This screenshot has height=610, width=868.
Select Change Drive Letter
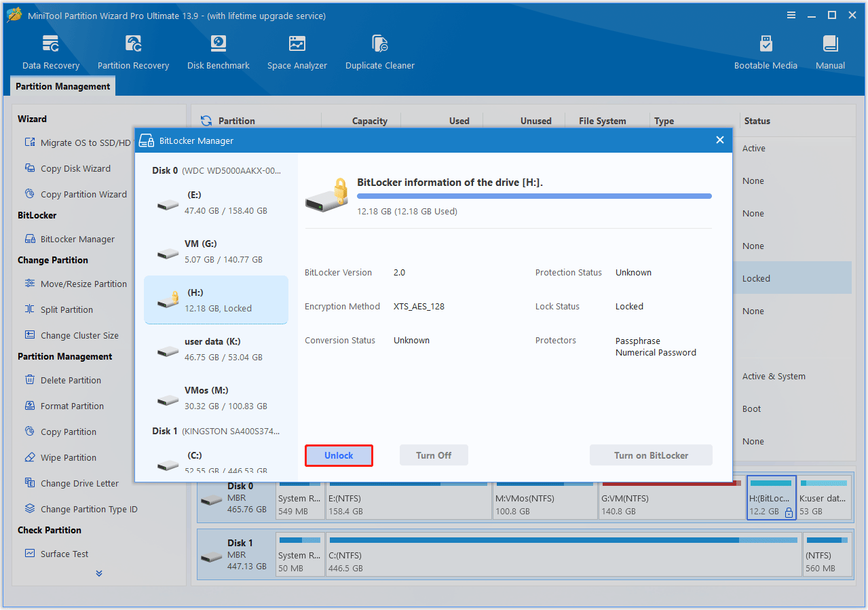tap(71, 483)
